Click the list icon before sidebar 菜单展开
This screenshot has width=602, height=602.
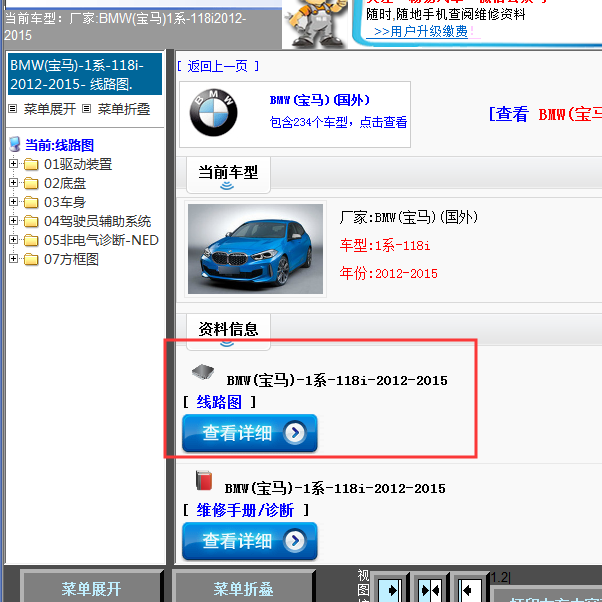click(13, 109)
